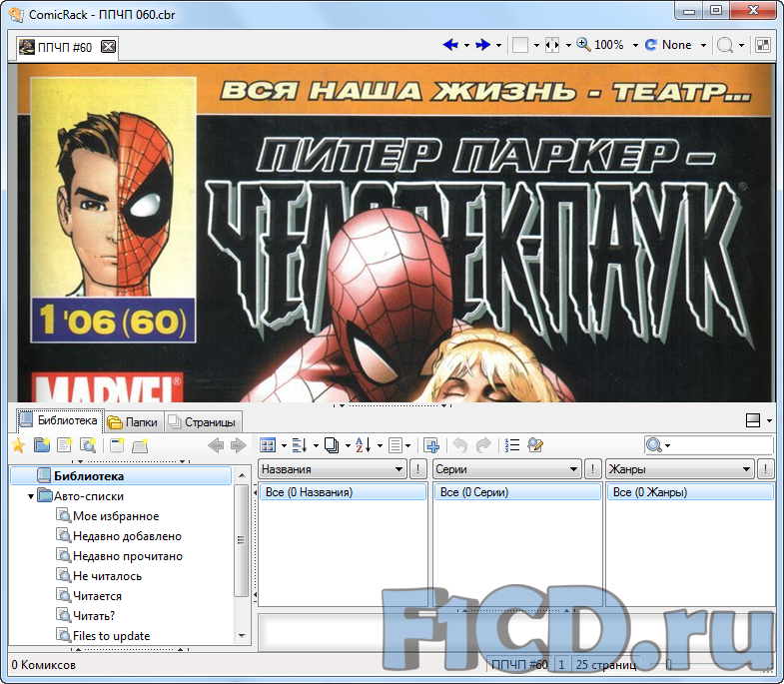Image resolution: width=784 pixels, height=684 pixels.
Task: Go to the next page with blue right arrow
Action: pyautogui.click(x=482, y=45)
